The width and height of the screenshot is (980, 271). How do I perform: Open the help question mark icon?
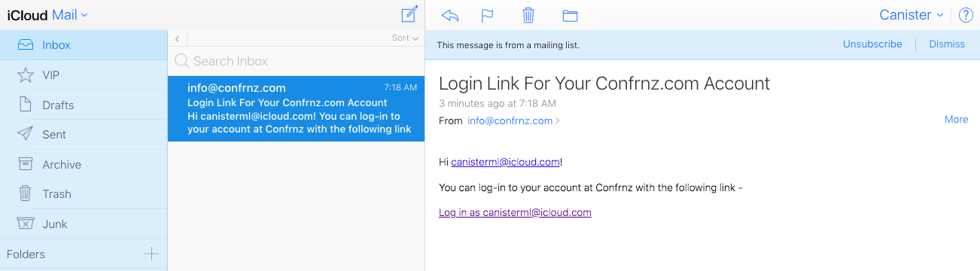(966, 15)
